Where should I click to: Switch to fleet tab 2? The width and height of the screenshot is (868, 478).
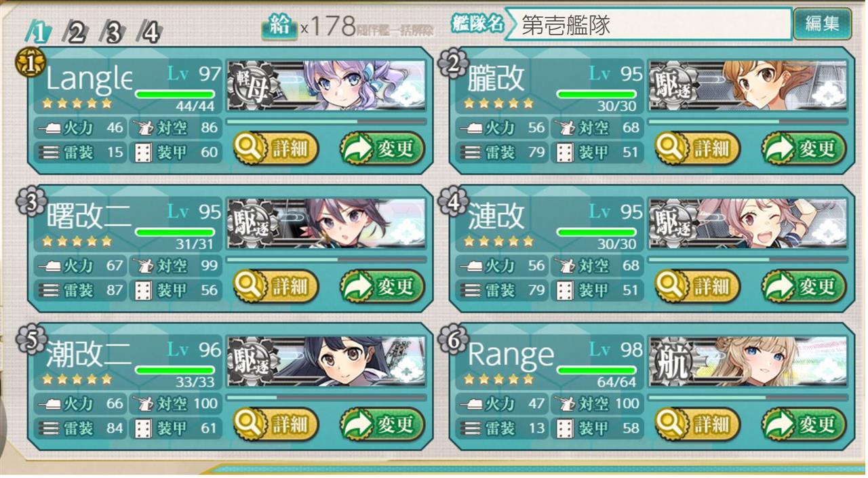(x=76, y=31)
